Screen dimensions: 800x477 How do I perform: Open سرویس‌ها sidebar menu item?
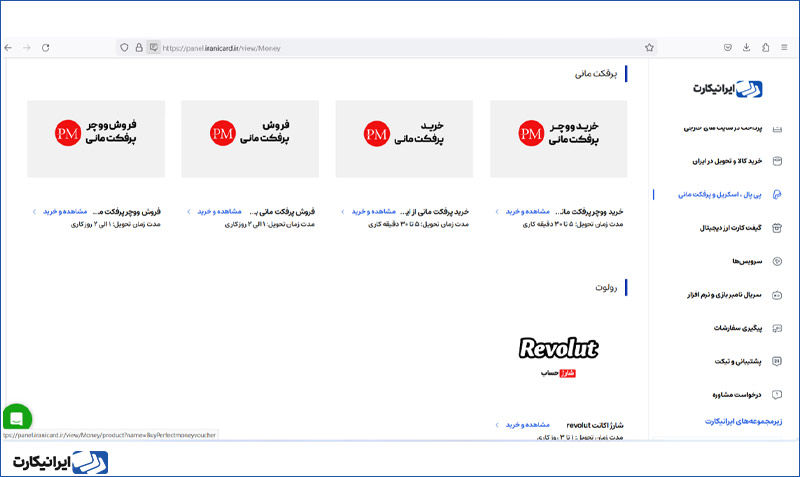(747, 261)
